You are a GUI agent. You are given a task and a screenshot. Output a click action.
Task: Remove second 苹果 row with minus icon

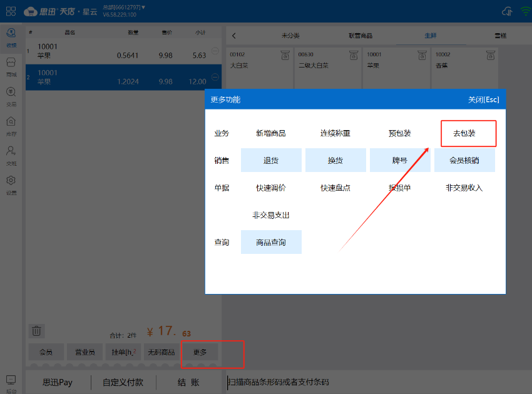point(215,77)
